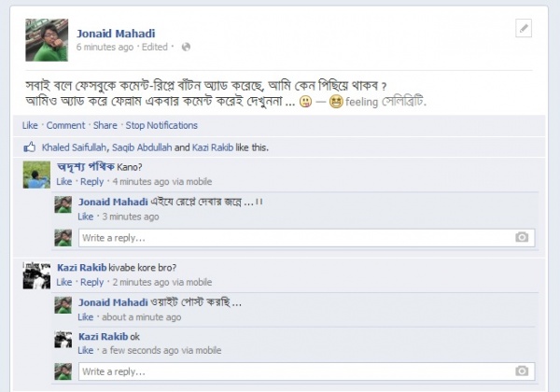Click Stop Notifications link

click(163, 125)
